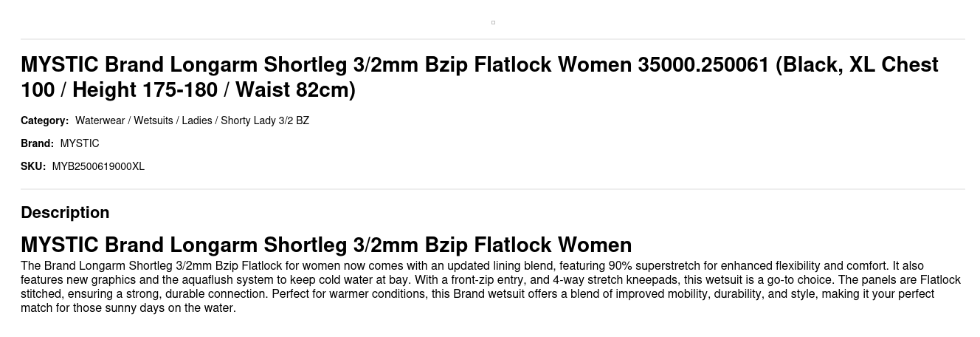Click the last paragraph line "match for those sunny days"

tap(128, 308)
